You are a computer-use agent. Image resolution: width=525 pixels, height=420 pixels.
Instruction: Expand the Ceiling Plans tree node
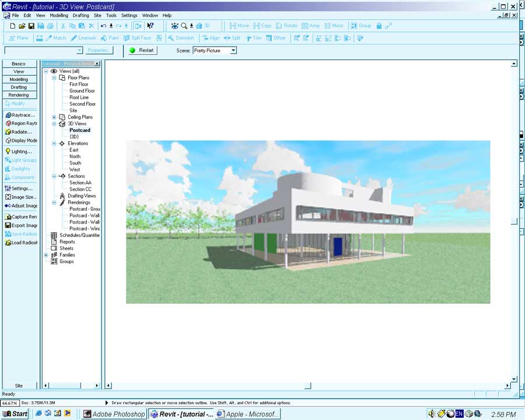(x=54, y=117)
